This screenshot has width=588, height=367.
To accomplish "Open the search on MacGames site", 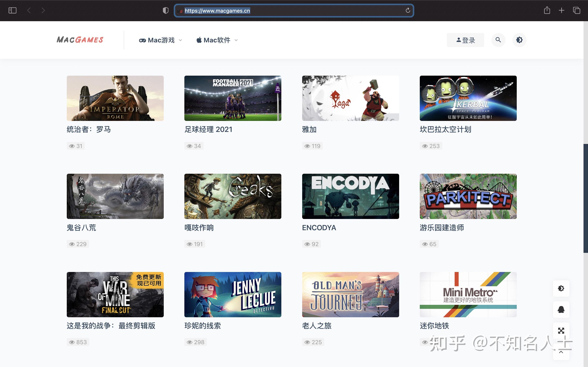I will click(x=498, y=40).
